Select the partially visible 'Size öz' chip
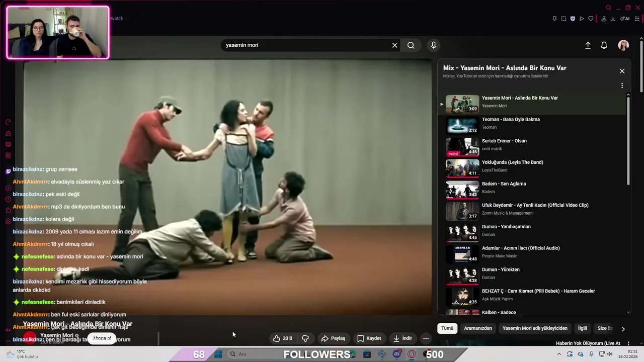The width and height of the screenshot is (644, 362). click(x=604, y=328)
